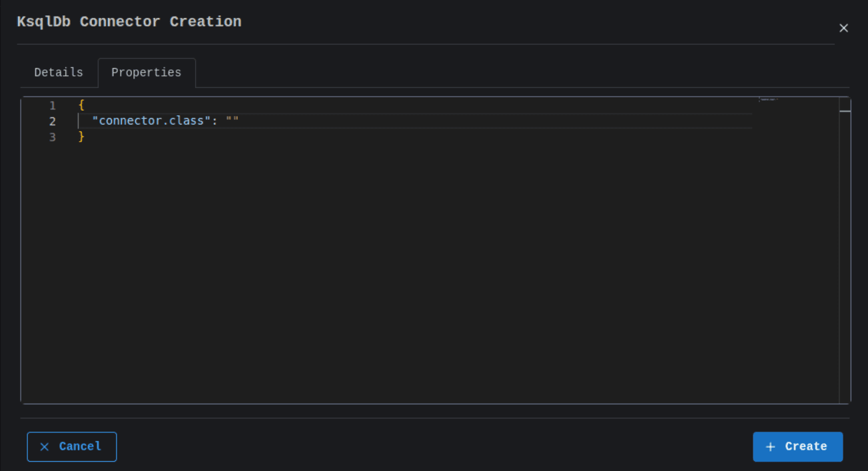The height and width of the screenshot is (471, 868).
Task: Click the closing curly brace on line 3
Action: [x=81, y=137]
